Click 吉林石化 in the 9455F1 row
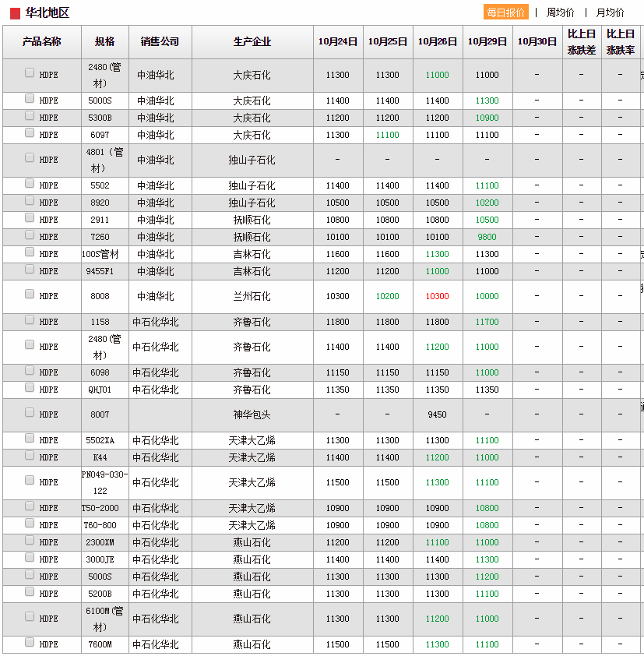Screen dimensions: 644x656 point(252,271)
